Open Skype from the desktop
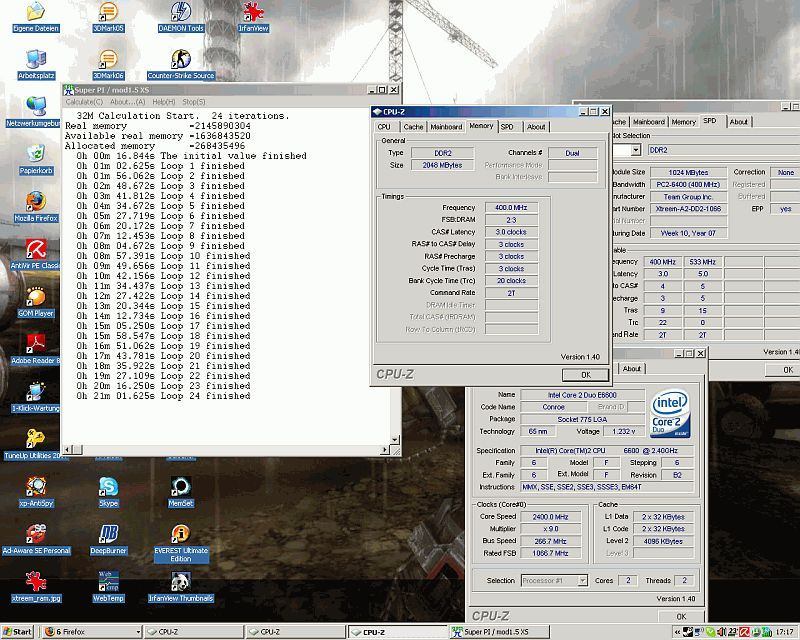The height and width of the screenshot is (640, 800). (x=108, y=491)
